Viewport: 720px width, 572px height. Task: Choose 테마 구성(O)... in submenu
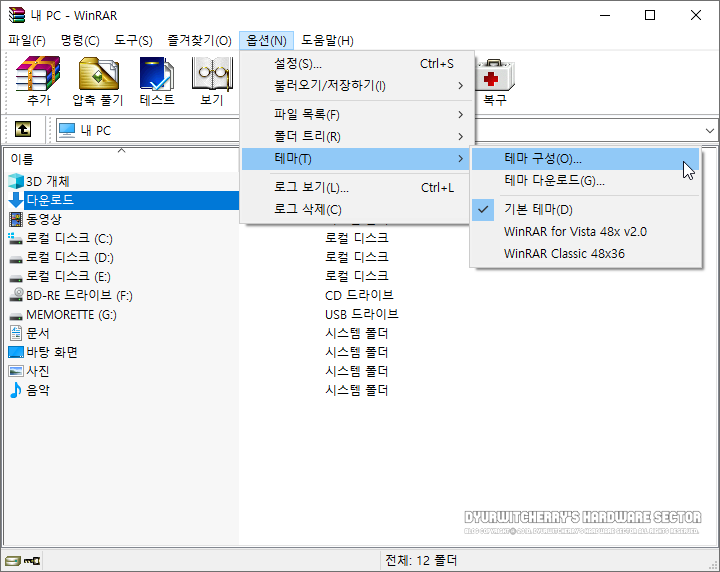[585, 158]
